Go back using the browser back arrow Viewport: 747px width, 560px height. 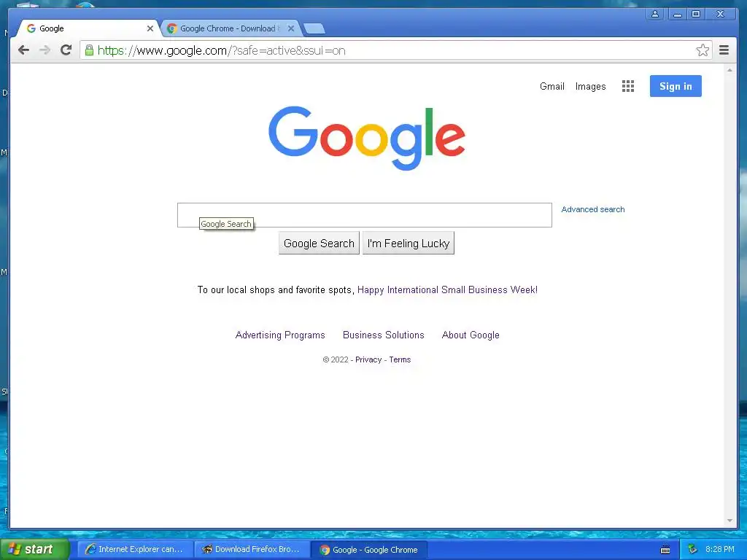point(23,50)
